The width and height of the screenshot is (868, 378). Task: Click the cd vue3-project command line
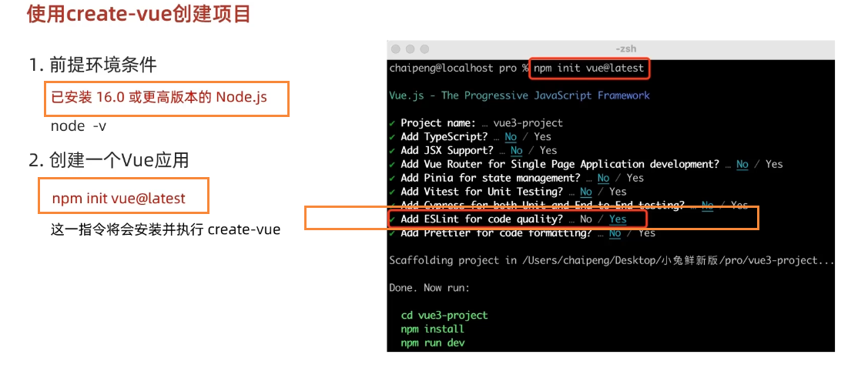444,316
